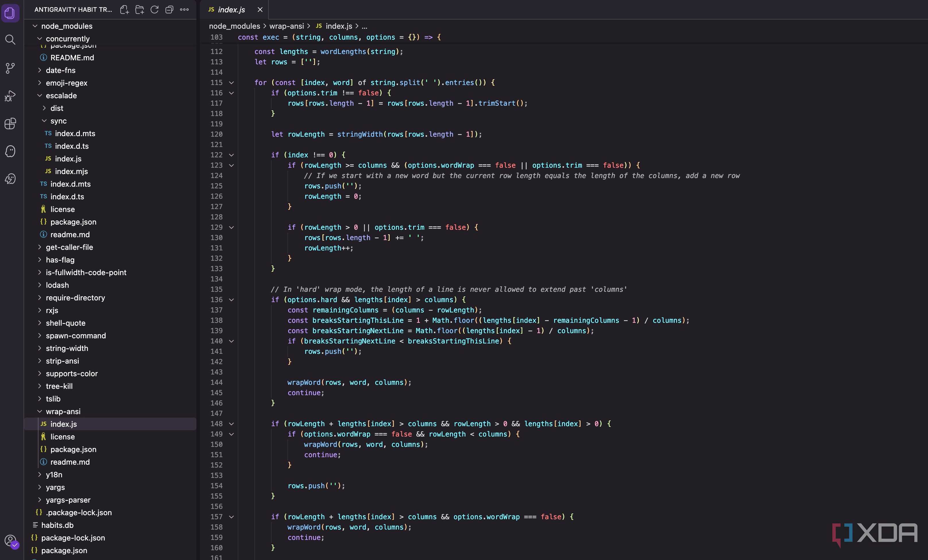Expand the dist folder under escalade
The image size is (928, 560).
44,108
